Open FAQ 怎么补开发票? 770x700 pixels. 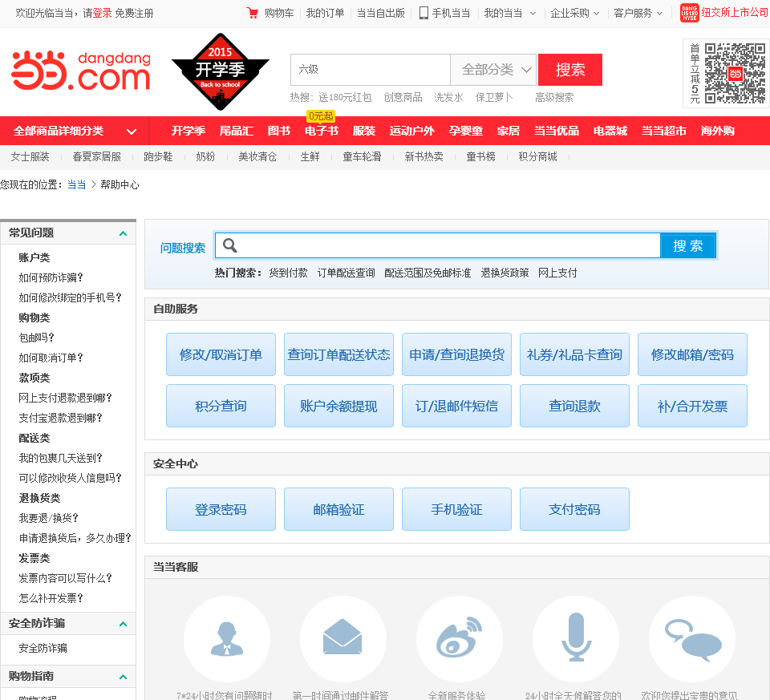51,598
